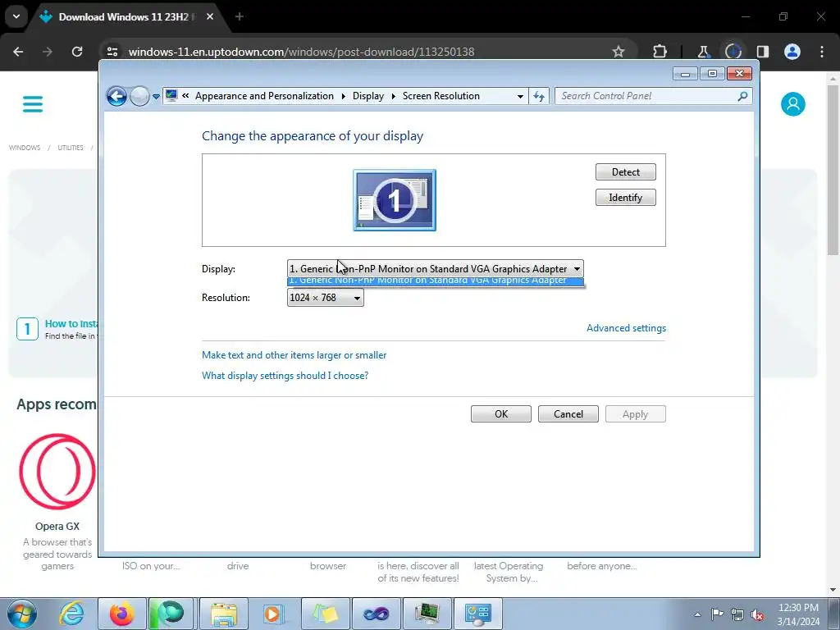Viewport: 840px width, 630px height.
Task: Launch Internet Explorer from taskbar
Action: pos(72,614)
